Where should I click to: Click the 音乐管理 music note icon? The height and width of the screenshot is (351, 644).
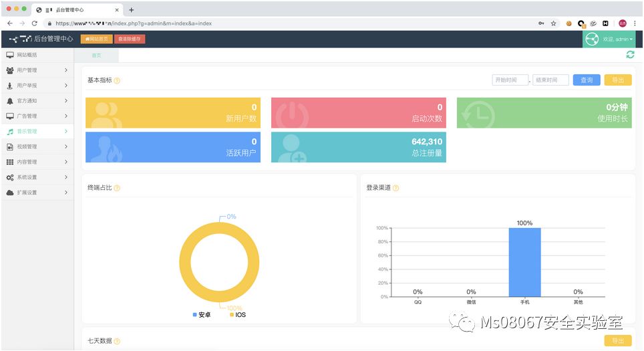[10, 132]
